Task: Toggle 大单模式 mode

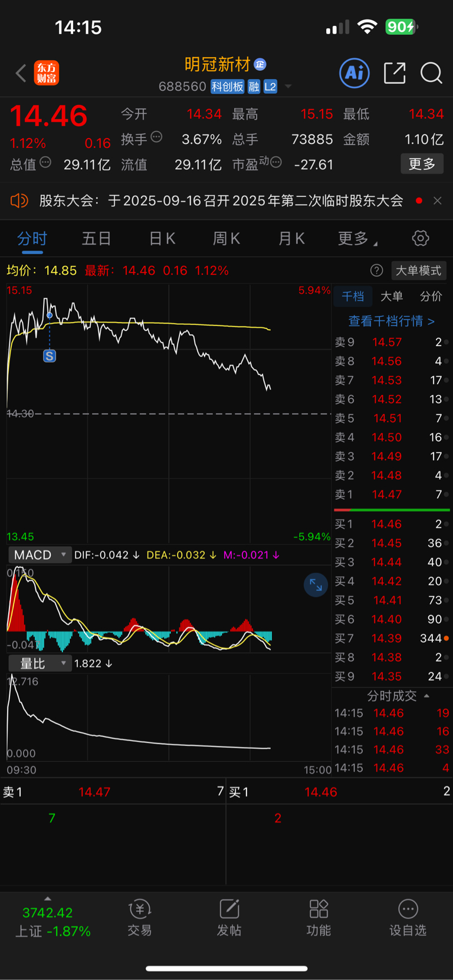Action: pos(418,270)
